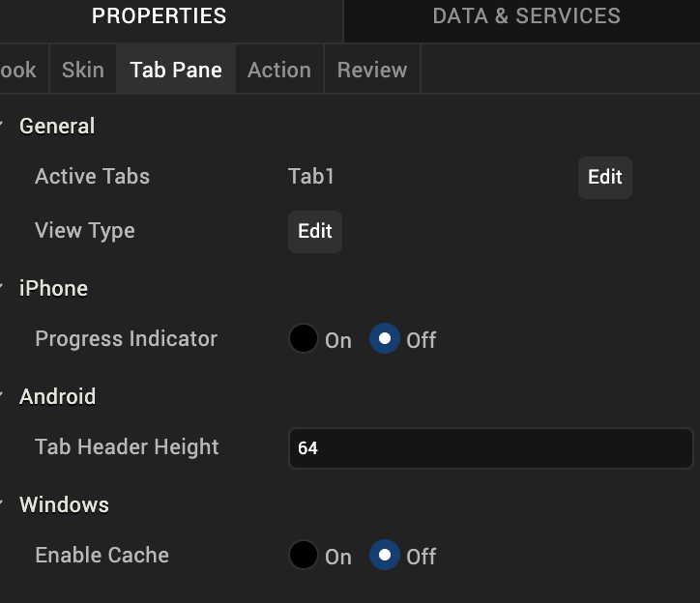Viewport: 700px width, 603px height.
Task: Turn Progress Indicator On
Action: (x=304, y=339)
